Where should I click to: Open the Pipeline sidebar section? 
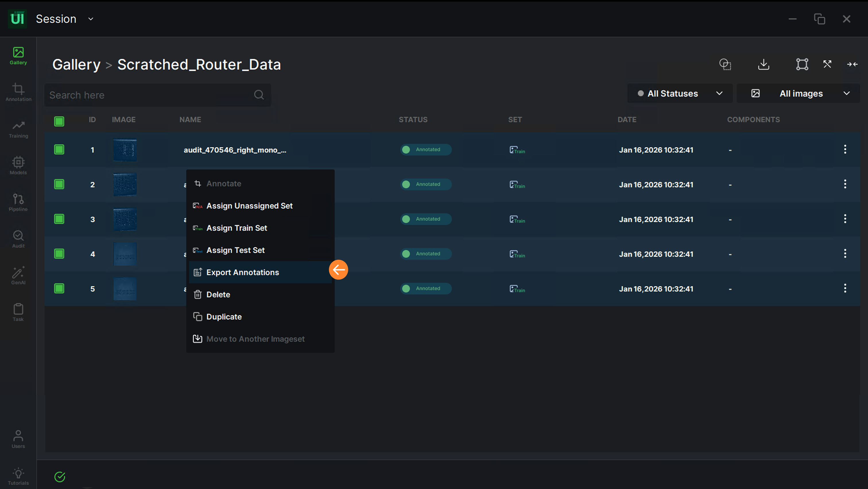(18, 202)
